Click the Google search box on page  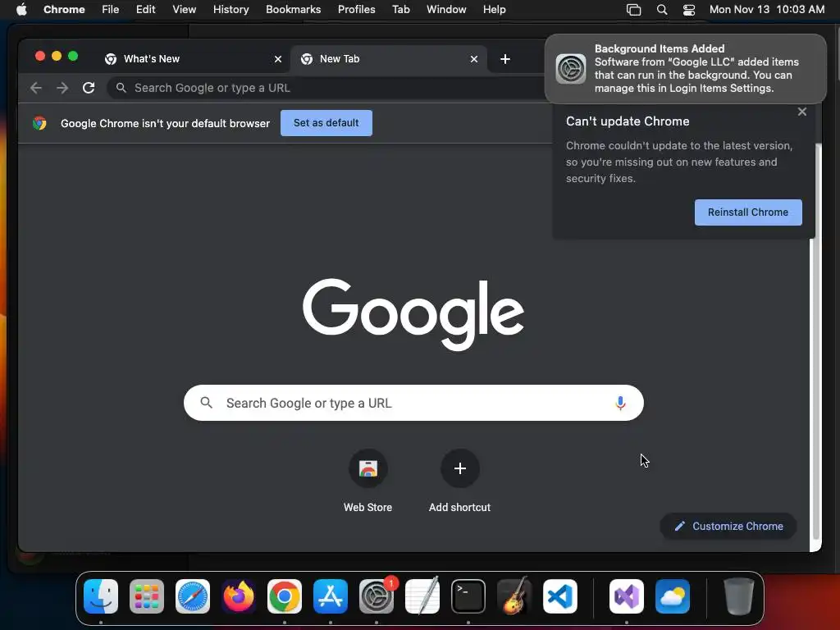[x=413, y=403]
